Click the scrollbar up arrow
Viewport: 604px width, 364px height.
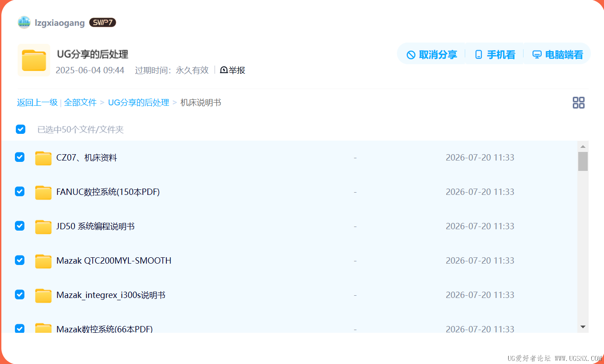[583, 147]
